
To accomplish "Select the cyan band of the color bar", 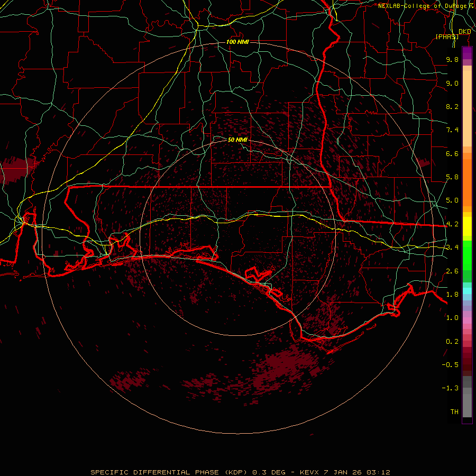I will pyautogui.click(x=467, y=290).
